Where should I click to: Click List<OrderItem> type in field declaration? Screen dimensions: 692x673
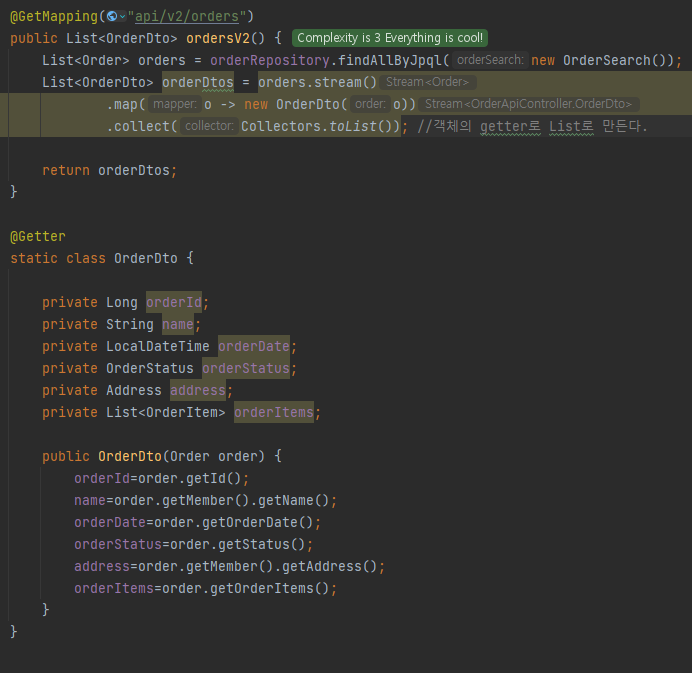point(165,412)
